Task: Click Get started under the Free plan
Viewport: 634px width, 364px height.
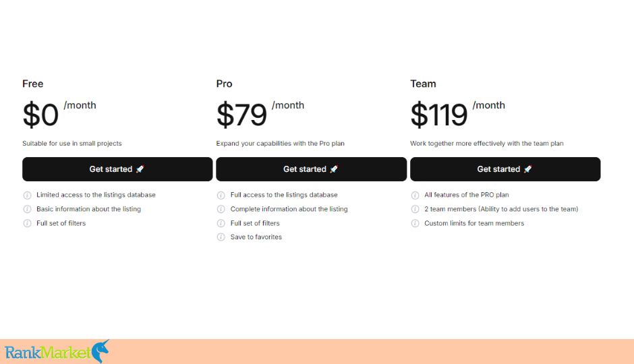Action: tap(117, 169)
